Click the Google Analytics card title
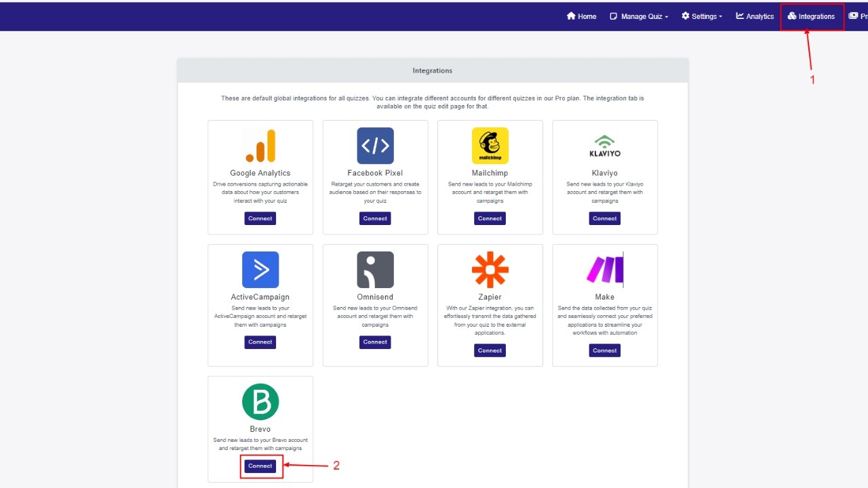Viewport: 868px width, 488px height. [260, 174]
